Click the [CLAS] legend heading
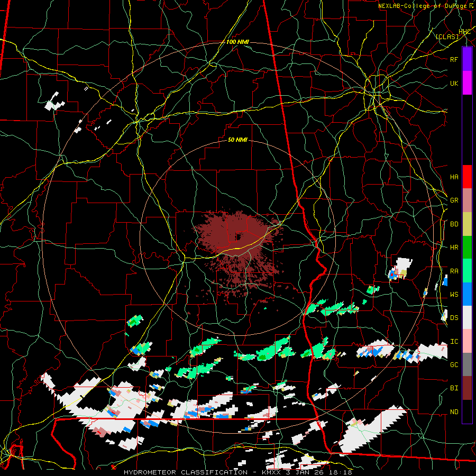Viewport: 476px width, 476px height. [x=447, y=36]
